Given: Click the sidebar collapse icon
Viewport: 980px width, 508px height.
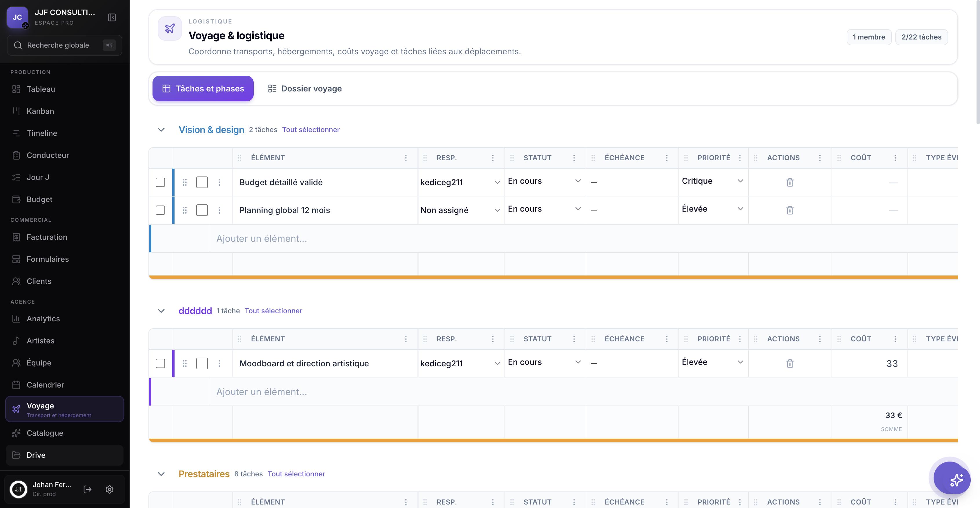Looking at the screenshot, I should click(112, 17).
